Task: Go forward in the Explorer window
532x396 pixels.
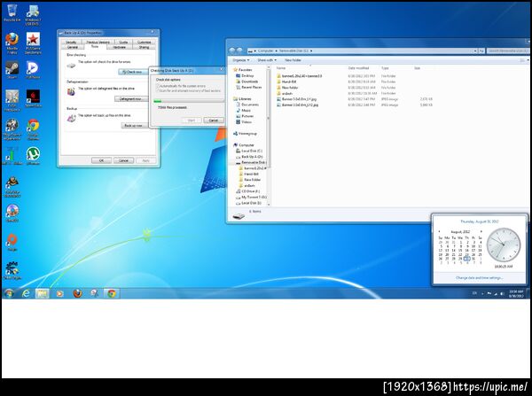Action: [x=239, y=50]
